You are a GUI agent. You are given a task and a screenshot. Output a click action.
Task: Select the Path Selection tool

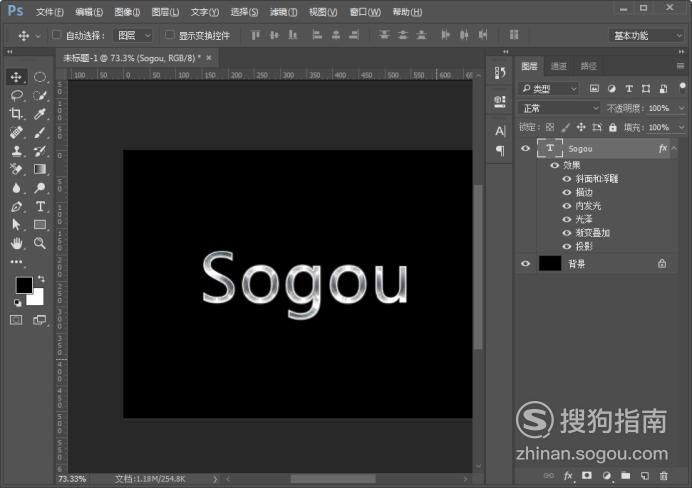pos(16,225)
